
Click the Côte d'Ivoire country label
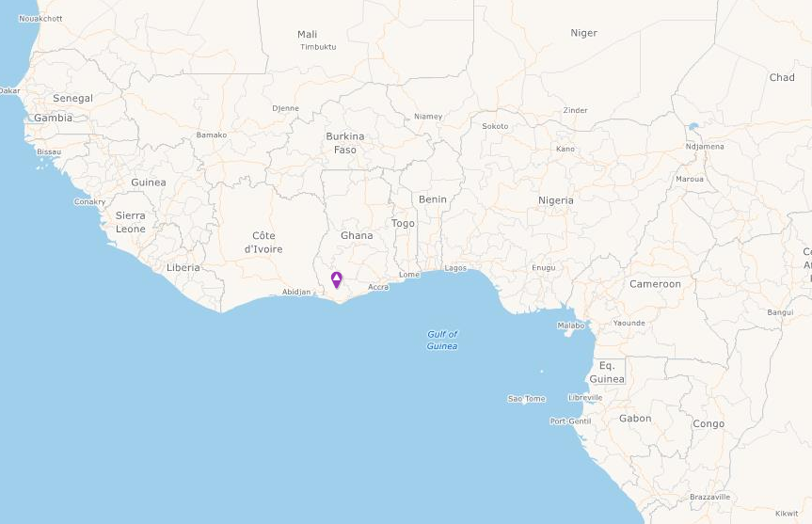coord(263,243)
